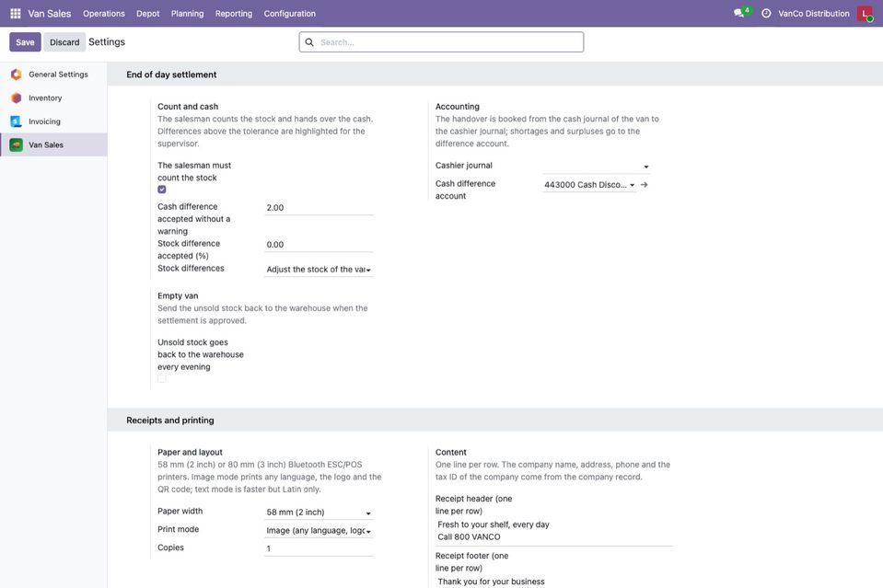Open the Stock differences dropdown
883x588 pixels.
[319, 270]
